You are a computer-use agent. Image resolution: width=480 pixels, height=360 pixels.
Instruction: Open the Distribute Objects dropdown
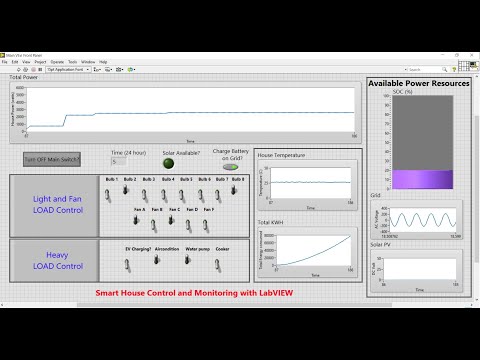coord(108,69)
